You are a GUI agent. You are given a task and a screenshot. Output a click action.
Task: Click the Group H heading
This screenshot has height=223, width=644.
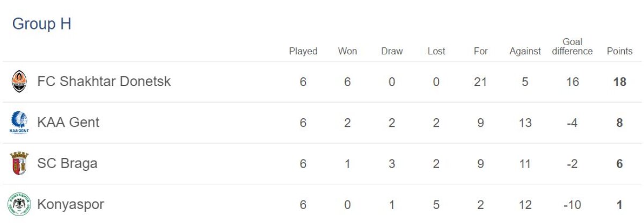41,24
